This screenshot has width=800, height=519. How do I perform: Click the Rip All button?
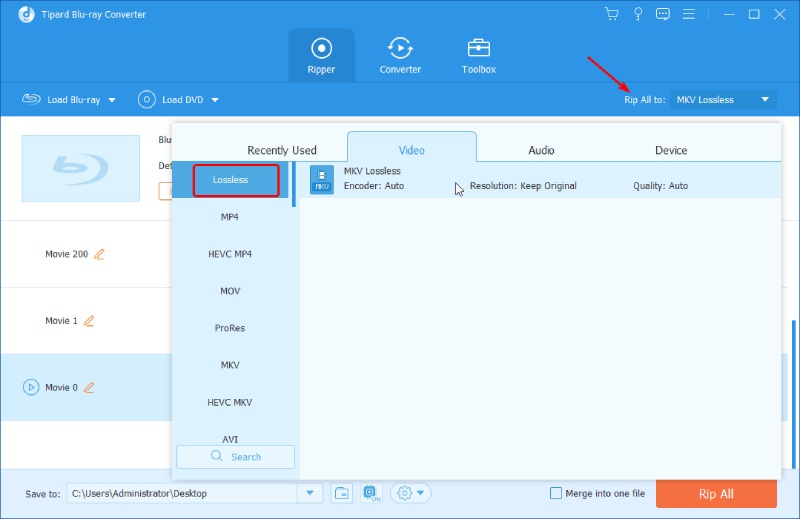click(716, 493)
